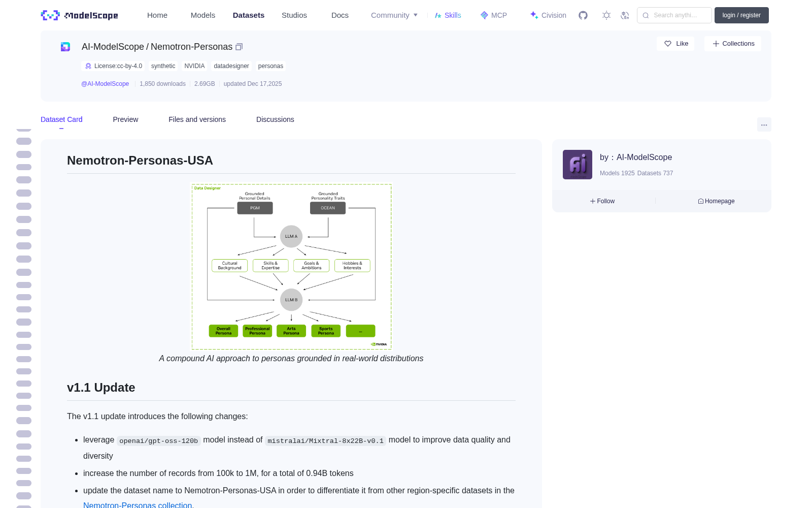Open the GitHub icon link
812x508 pixels.
tap(583, 15)
